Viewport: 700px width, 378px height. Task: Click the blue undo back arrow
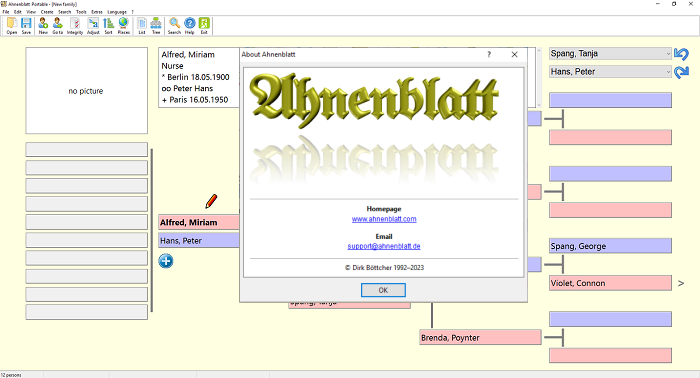click(681, 54)
